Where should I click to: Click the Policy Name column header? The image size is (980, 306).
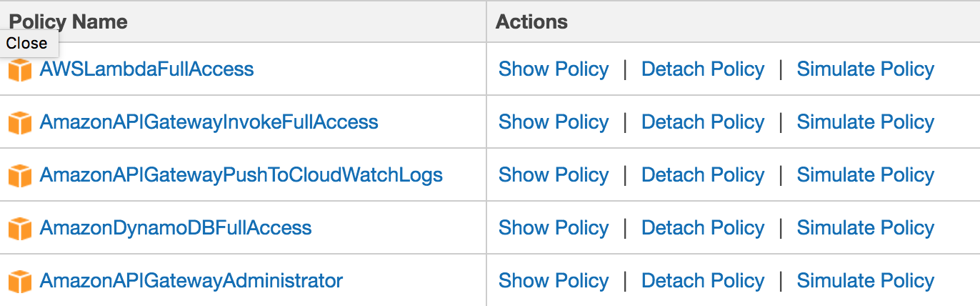(x=86, y=21)
